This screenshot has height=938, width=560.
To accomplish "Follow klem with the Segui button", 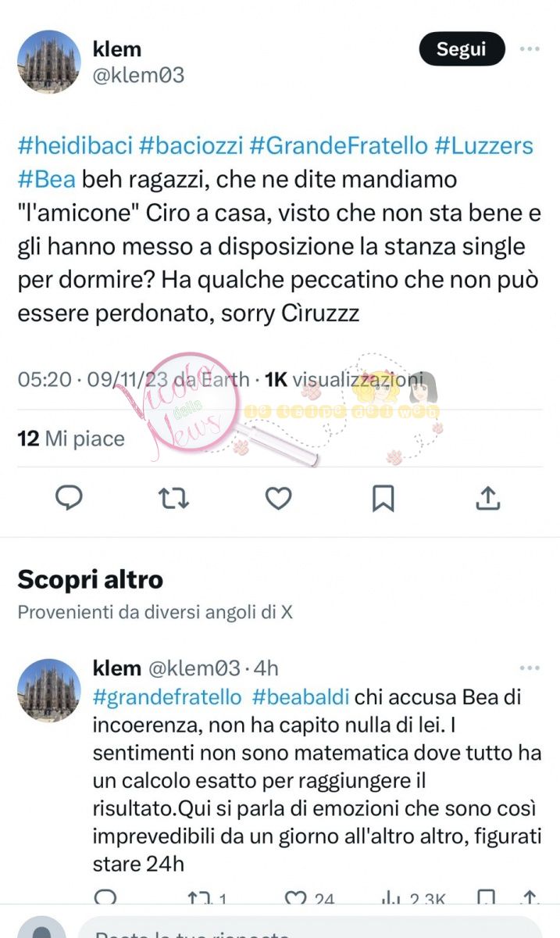I will pyautogui.click(x=462, y=49).
